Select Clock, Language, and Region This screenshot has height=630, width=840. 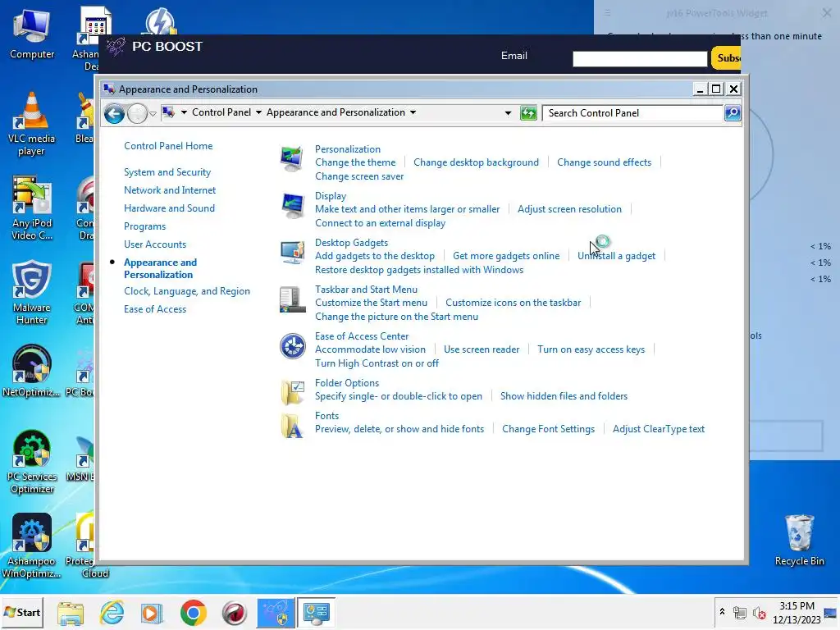[x=187, y=291]
